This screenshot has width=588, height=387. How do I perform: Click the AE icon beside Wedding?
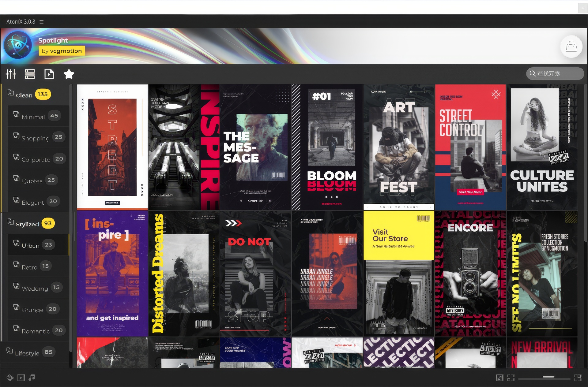[16, 286]
